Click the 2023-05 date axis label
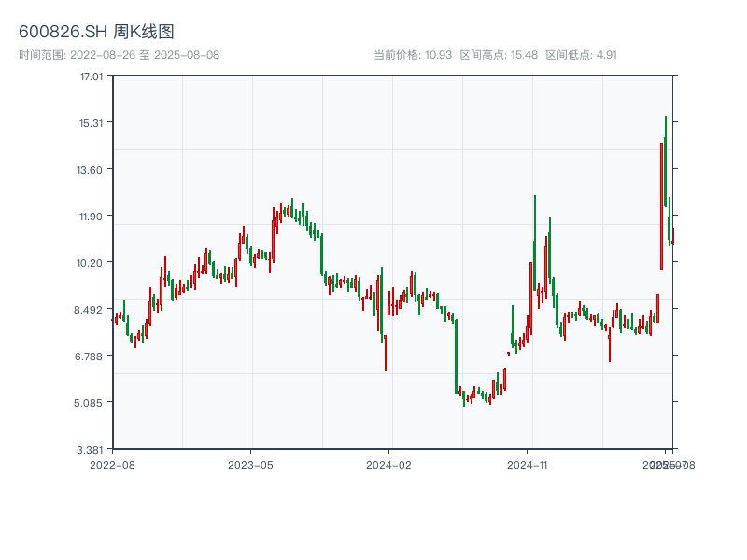Image resolution: width=747 pixels, height=560 pixels. 250,464
